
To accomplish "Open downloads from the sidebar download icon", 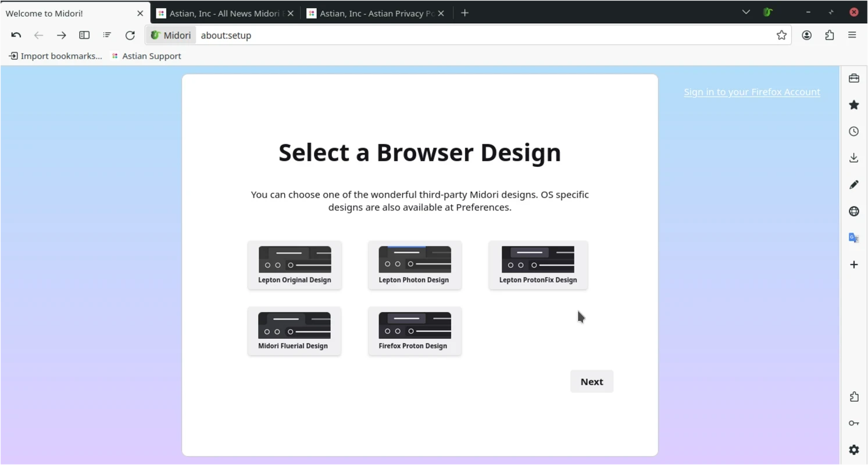I will pyautogui.click(x=854, y=158).
